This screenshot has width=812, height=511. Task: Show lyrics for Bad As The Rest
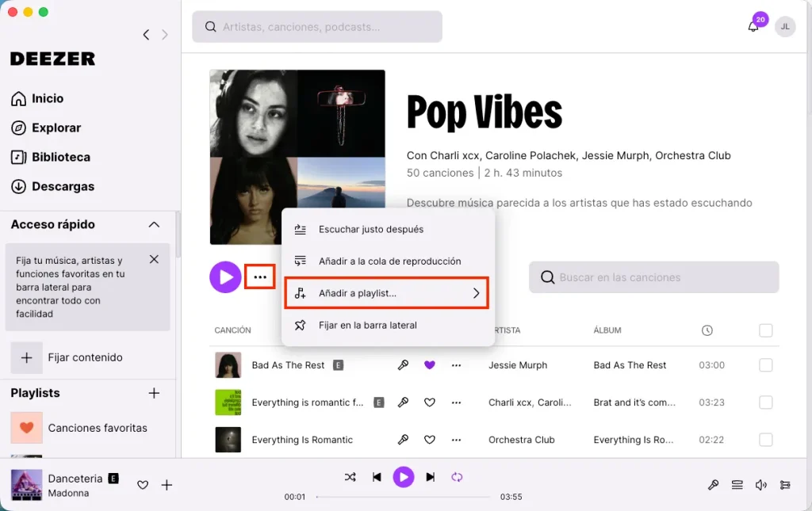point(403,365)
